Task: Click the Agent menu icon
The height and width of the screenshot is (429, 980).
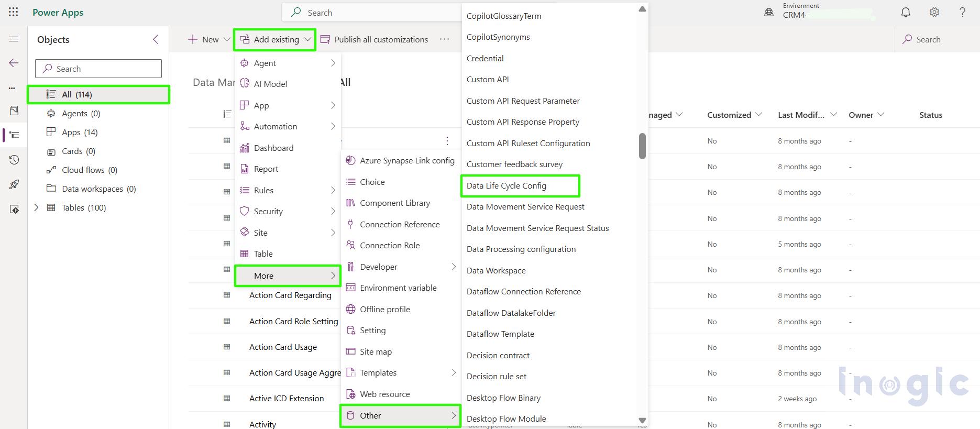Action: (244, 63)
